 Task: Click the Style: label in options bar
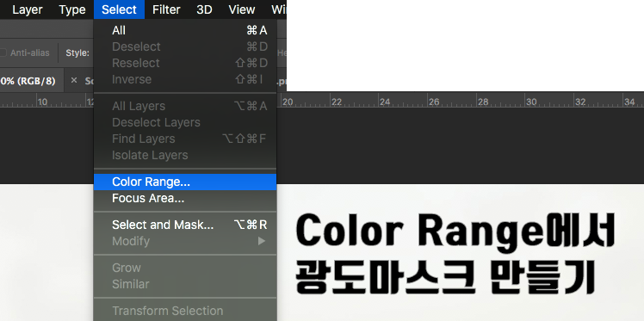[x=77, y=53]
